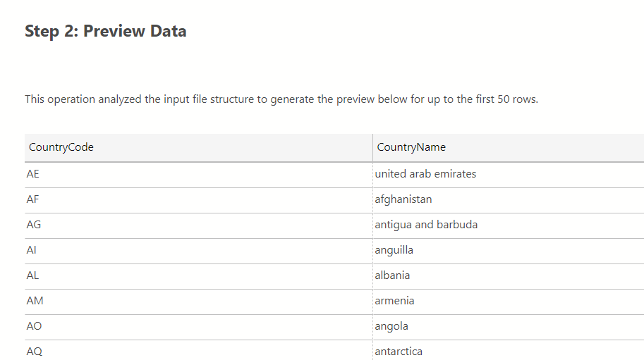Select the albania name cell
This screenshot has width=644, height=360.
392,275
